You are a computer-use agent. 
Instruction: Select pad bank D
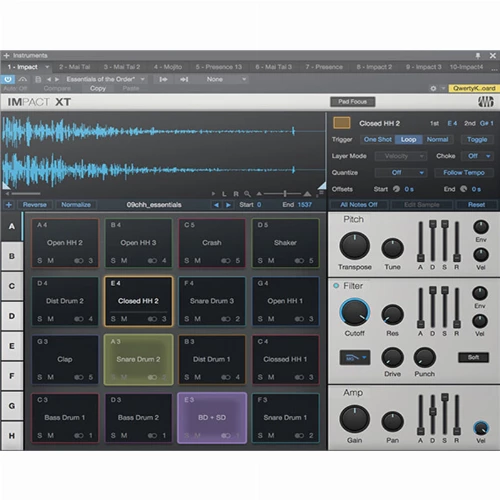(x=12, y=316)
